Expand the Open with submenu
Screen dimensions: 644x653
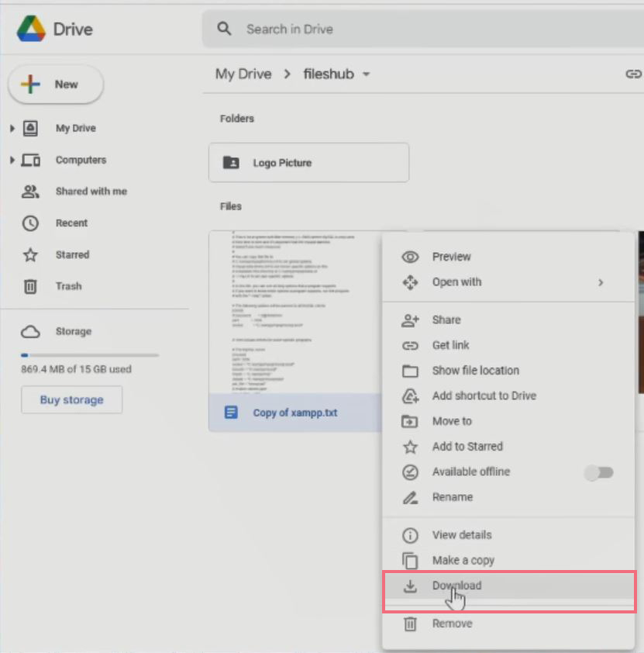coord(600,282)
